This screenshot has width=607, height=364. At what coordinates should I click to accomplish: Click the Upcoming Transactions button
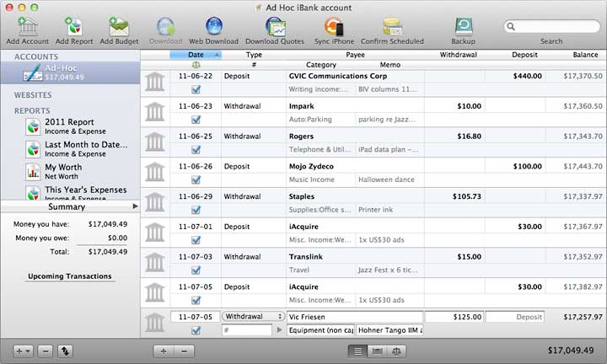69,276
